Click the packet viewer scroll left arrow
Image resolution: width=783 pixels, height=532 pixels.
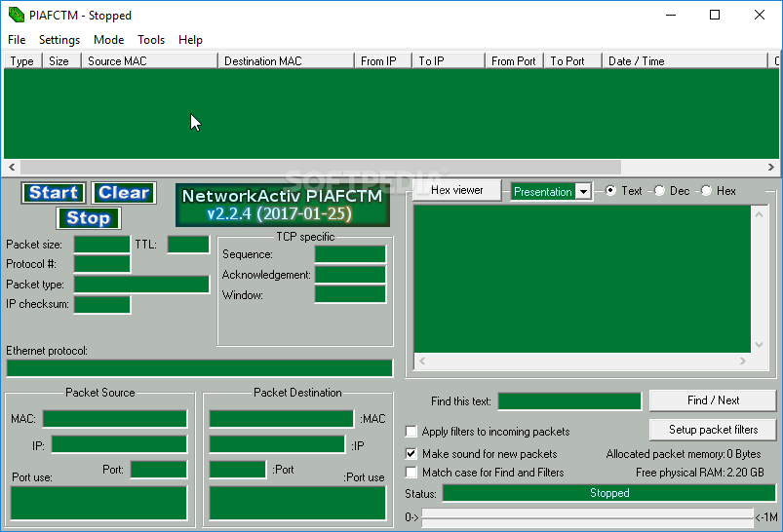click(x=422, y=361)
